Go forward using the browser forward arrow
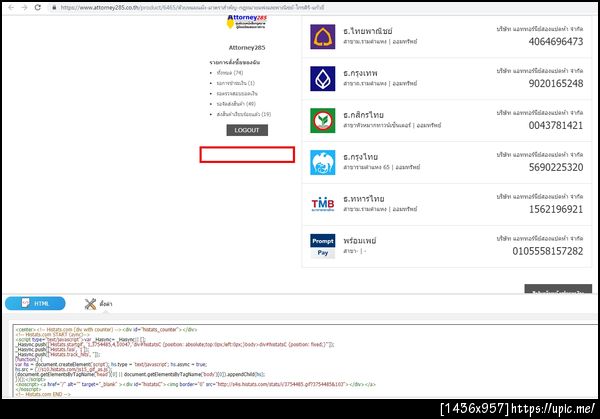 coord(24,7)
